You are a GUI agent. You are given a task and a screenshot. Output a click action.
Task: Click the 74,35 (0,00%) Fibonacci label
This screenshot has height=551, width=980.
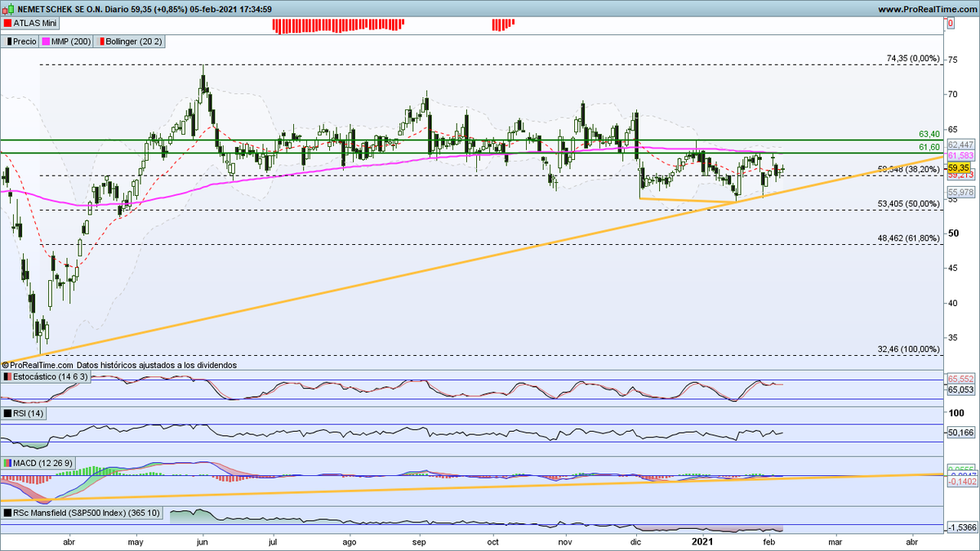913,59
